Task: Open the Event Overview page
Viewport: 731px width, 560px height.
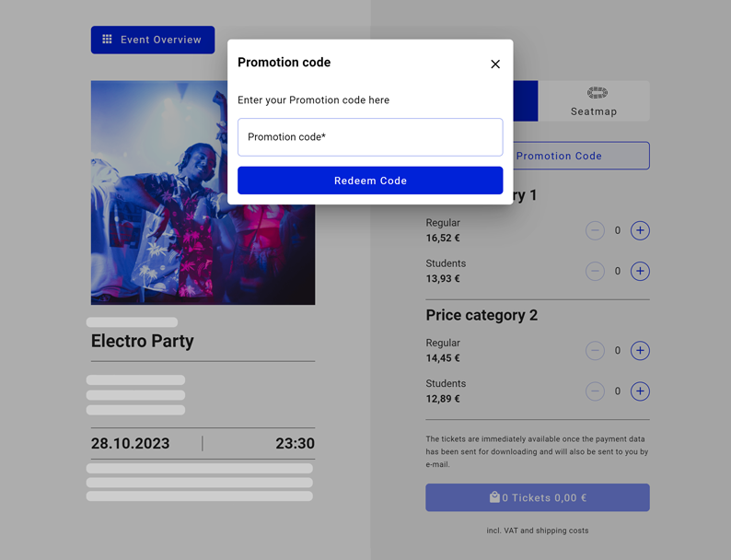Action: [x=153, y=40]
